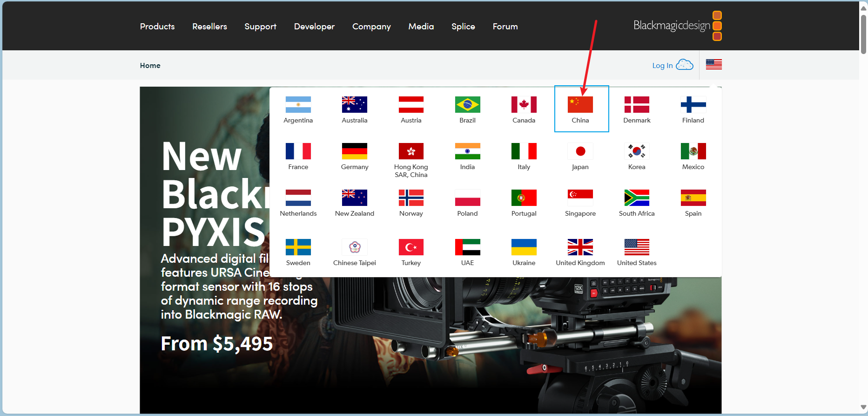The image size is (868, 416).
Task: Click the scrollbar down arrow
Action: (x=863, y=407)
